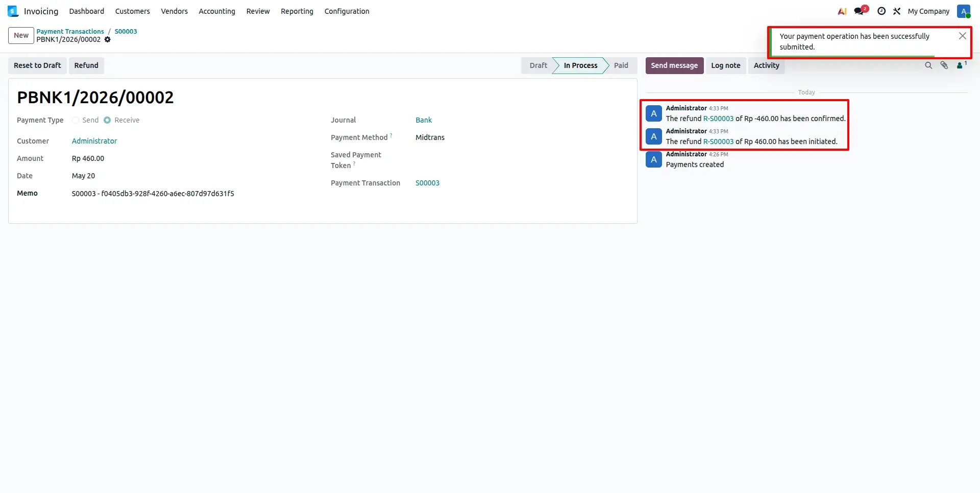Open the Configuration menu
Image resolution: width=980 pixels, height=493 pixels.
(x=347, y=11)
